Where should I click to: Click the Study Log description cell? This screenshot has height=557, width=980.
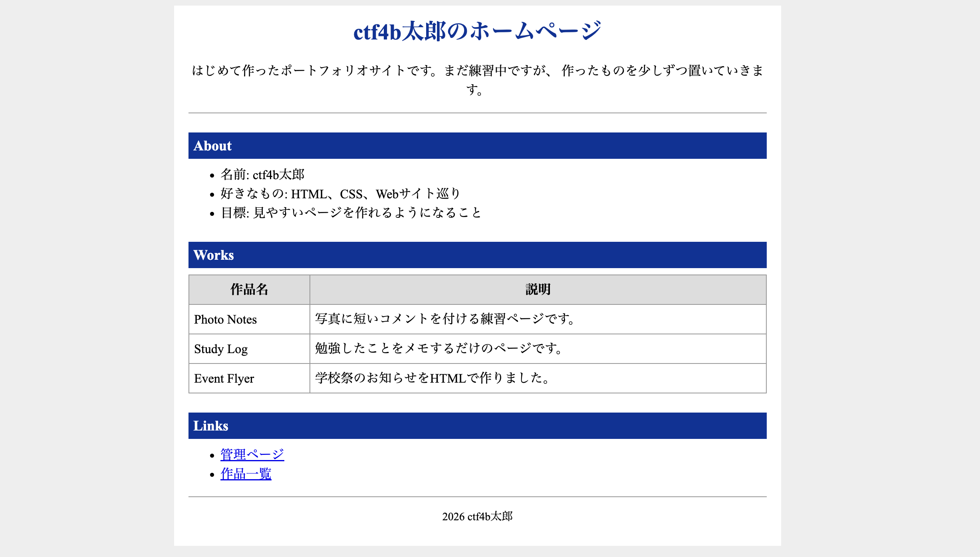point(538,349)
